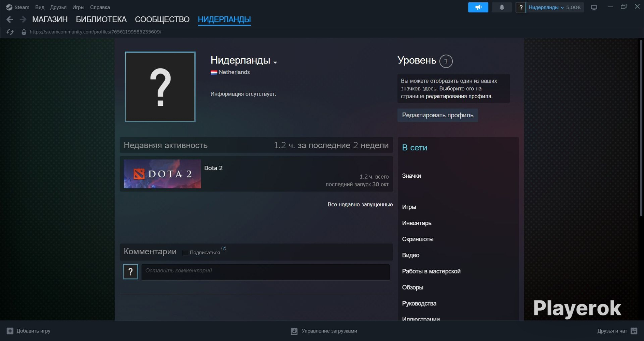
Task: Click the announcements megaphone icon
Action: coord(478,8)
